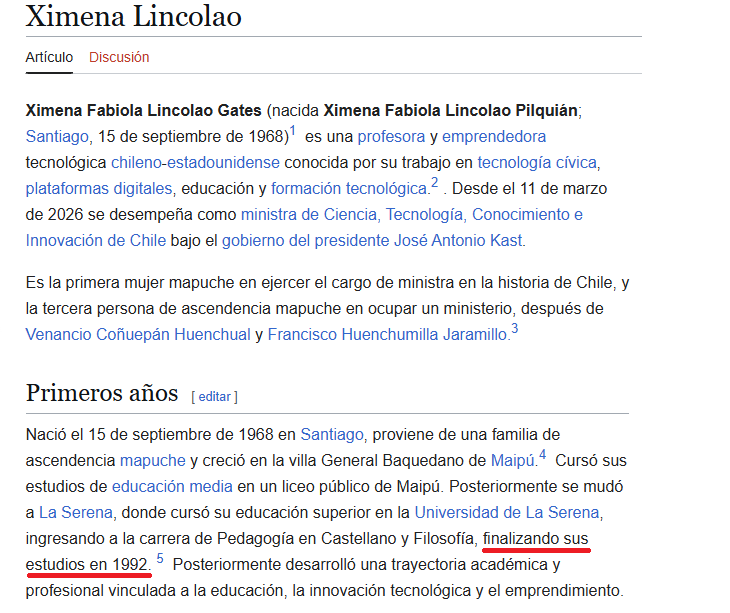The height and width of the screenshot is (613, 730).
Task: Edit the Primeros años section
Action: tap(215, 397)
